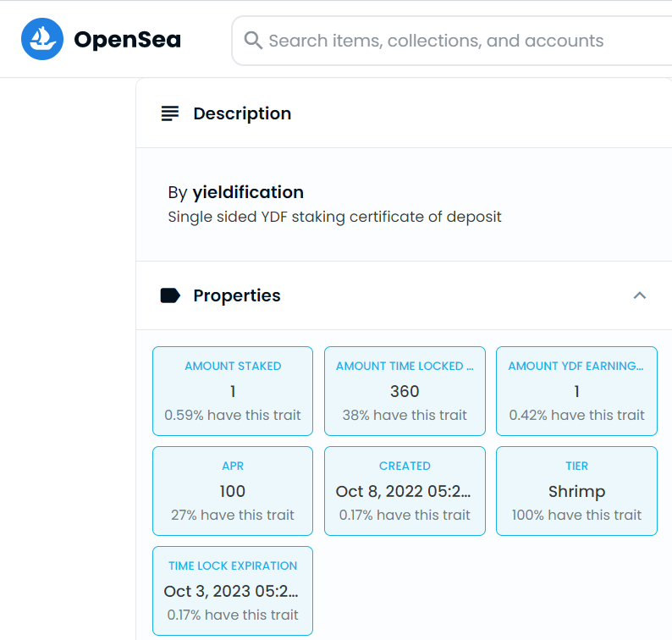Click the Properties label tag icon
672x640 pixels.
170,295
